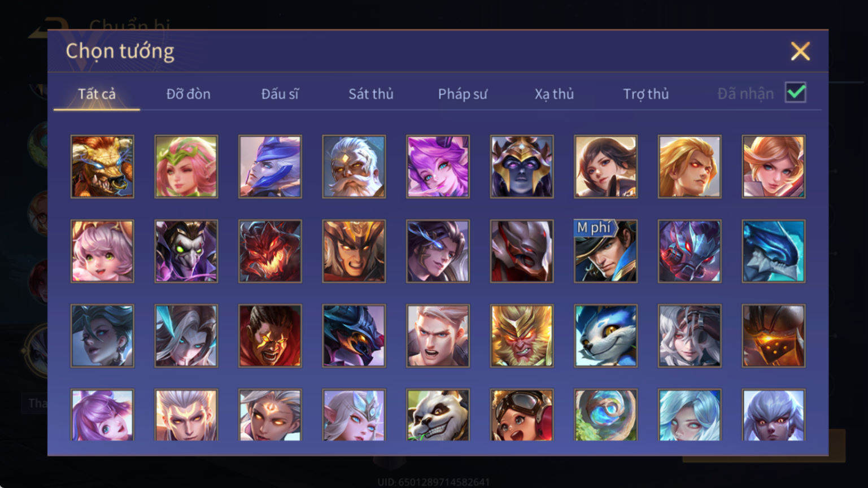Select the golden monkey king hero
The image size is (868, 488).
pos(522,336)
